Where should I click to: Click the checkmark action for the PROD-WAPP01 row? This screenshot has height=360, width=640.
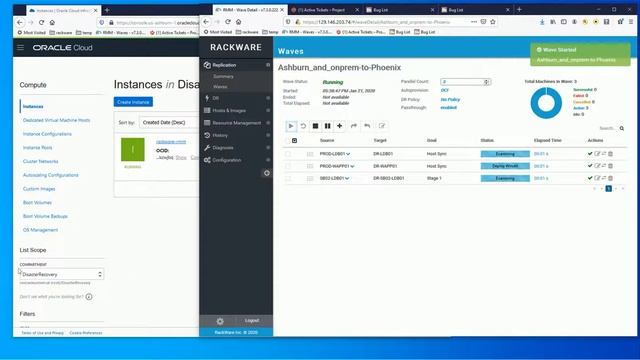pyautogui.click(x=590, y=166)
